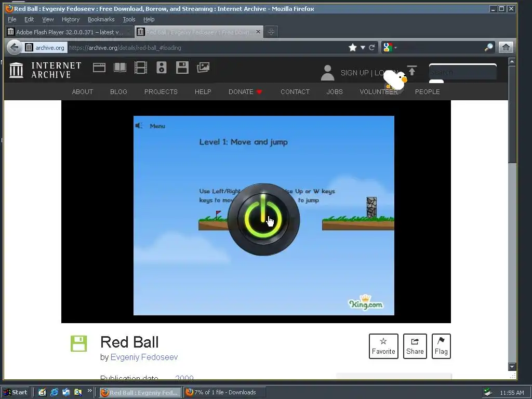Open the CONTACT navigation link
Image resolution: width=532 pixels, height=399 pixels.
[295, 91]
